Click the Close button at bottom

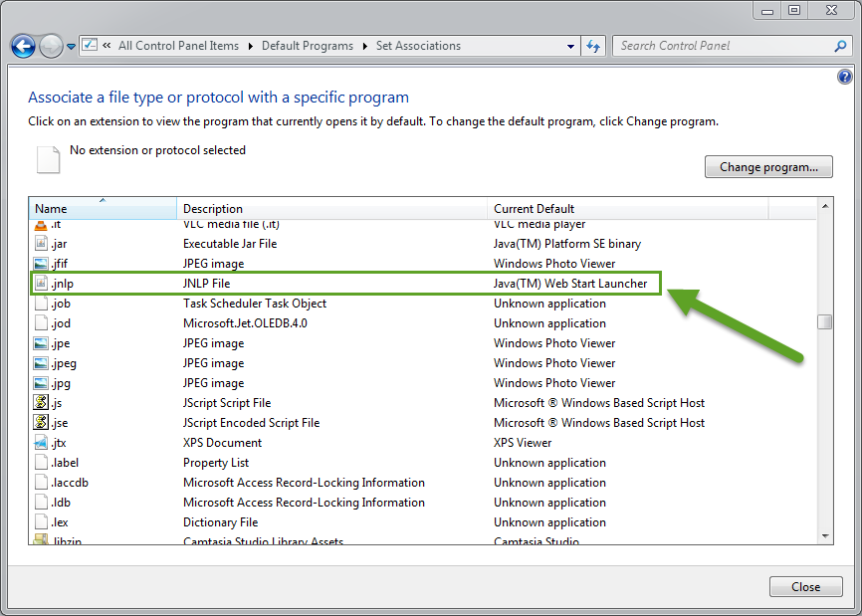[x=806, y=587]
